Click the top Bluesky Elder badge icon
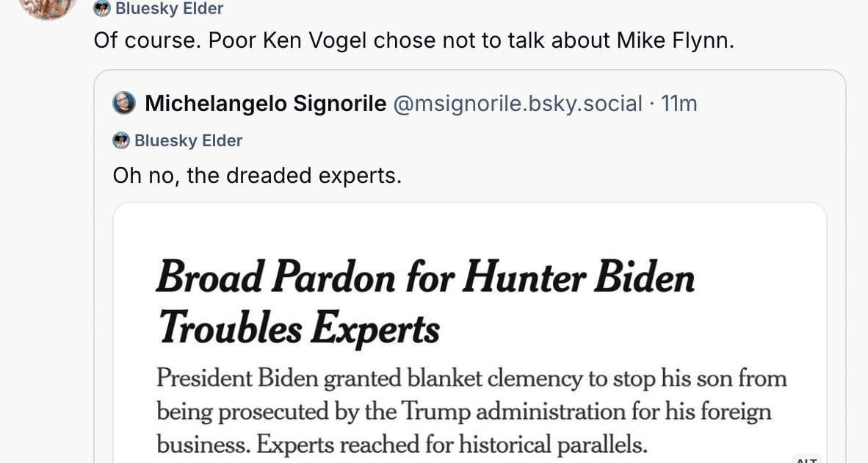Viewport: 868px width, 463px height. [102, 8]
